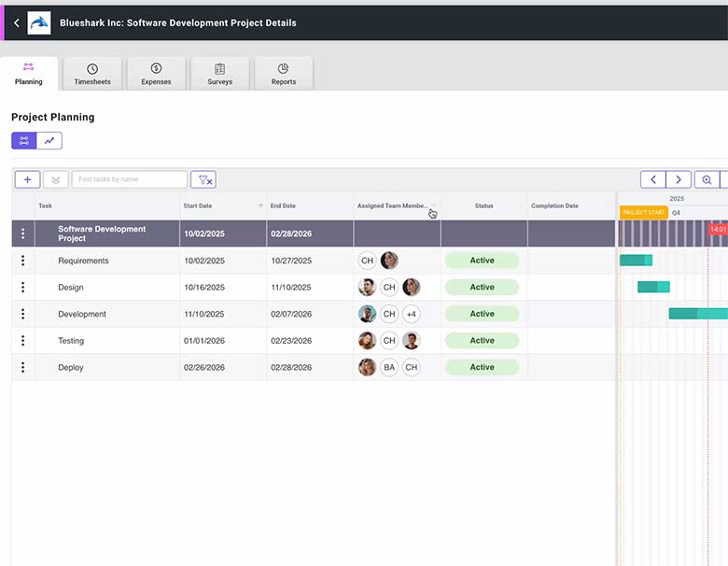The width and height of the screenshot is (728, 566).
Task: Open the Development row options menu
Action: [22, 314]
